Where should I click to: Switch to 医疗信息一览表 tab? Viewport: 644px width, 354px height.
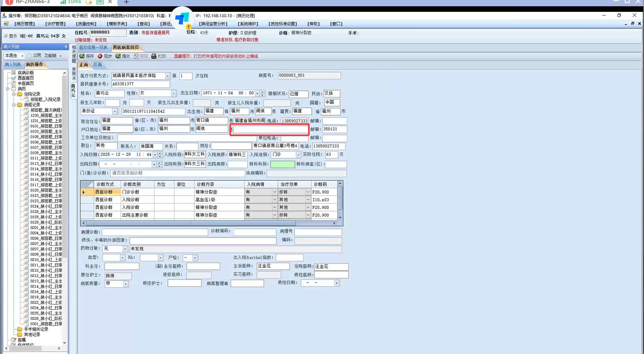(93, 47)
